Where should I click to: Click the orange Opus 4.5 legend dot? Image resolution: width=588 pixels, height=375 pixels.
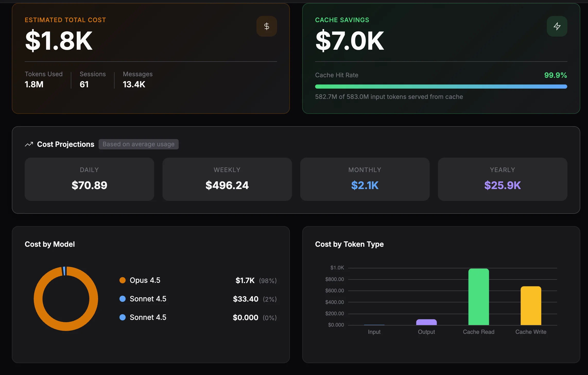(x=123, y=280)
